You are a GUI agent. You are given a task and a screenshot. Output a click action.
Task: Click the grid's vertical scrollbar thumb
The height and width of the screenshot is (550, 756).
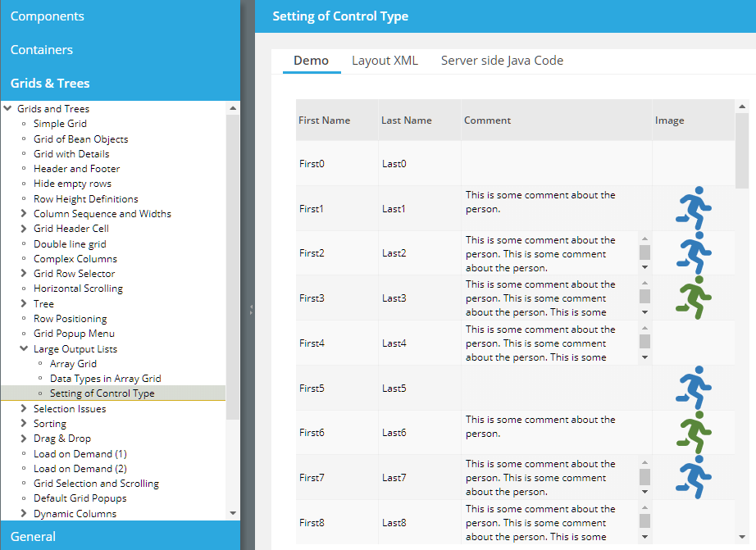tap(741, 150)
